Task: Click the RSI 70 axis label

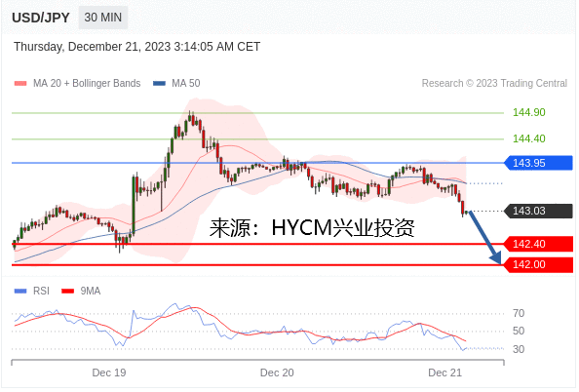Action: (x=519, y=314)
